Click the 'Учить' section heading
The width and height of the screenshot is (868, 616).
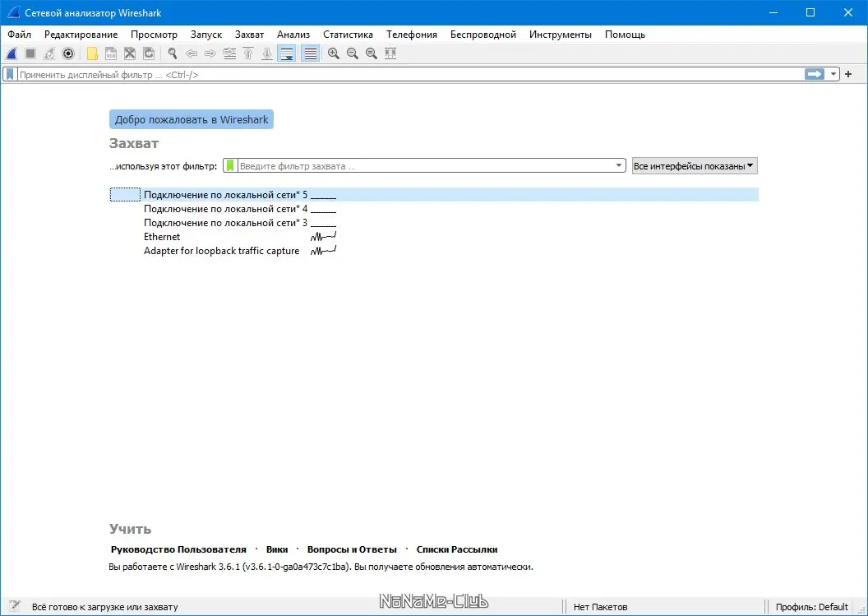pos(130,529)
